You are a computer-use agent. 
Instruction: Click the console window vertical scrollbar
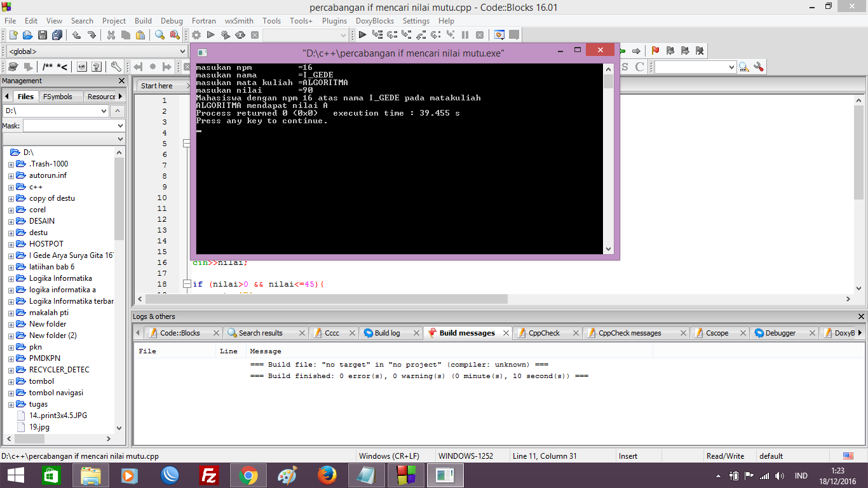click(x=608, y=159)
